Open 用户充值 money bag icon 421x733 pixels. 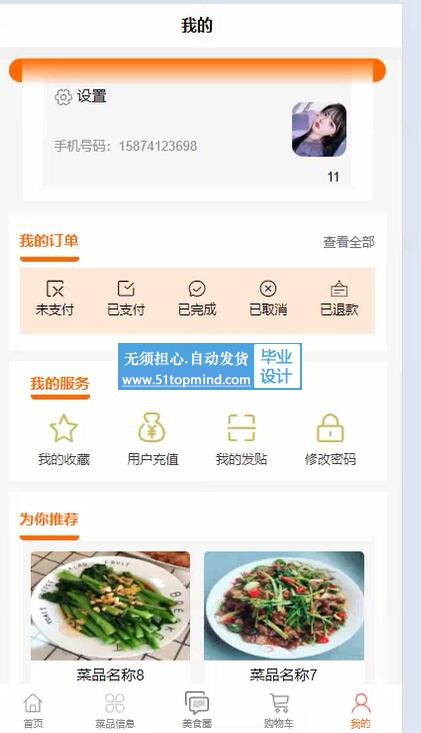coord(152,428)
